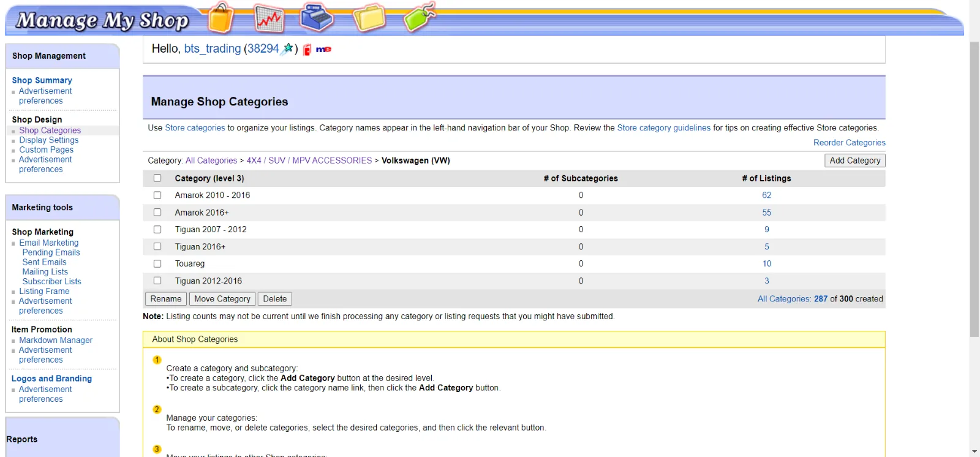
Task: Open Shop Summary in sidebar
Action: click(42, 80)
